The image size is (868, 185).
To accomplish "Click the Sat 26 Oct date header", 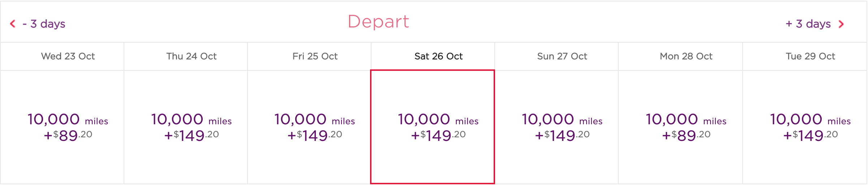I will coord(438,56).
